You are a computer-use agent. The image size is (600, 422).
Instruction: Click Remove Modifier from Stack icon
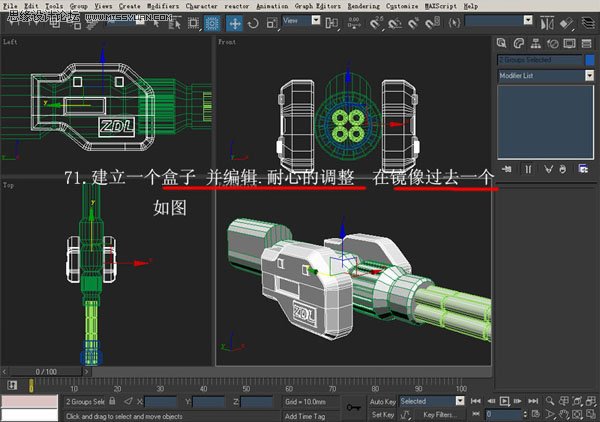[562, 169]
